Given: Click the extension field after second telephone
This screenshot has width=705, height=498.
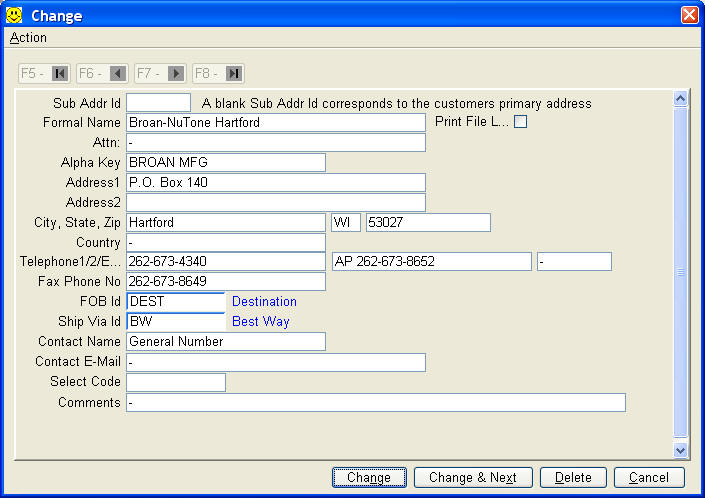Looking at the screenshot, I should pyautogui.click(x=574, y=262).
